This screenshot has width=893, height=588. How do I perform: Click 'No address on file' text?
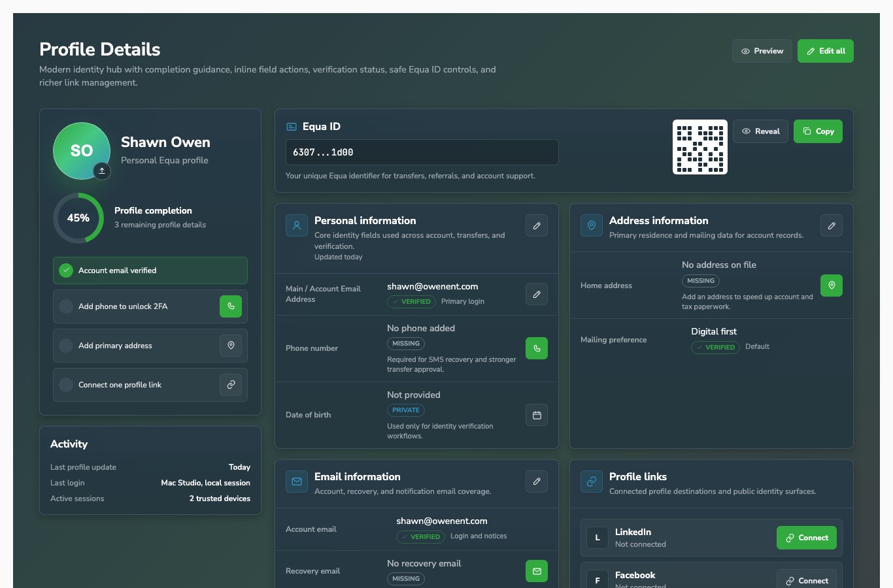tap(719, 265)
